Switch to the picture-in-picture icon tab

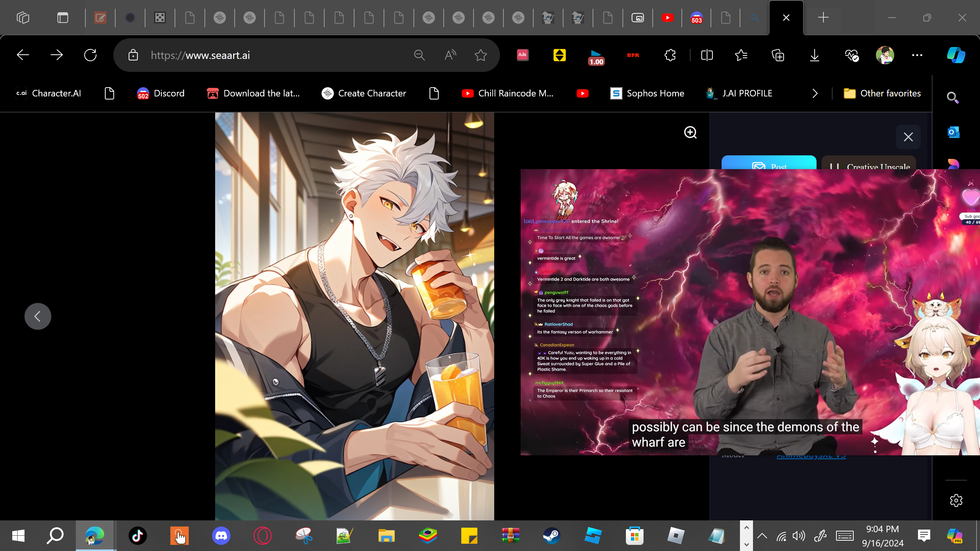(x=637, y=18)
